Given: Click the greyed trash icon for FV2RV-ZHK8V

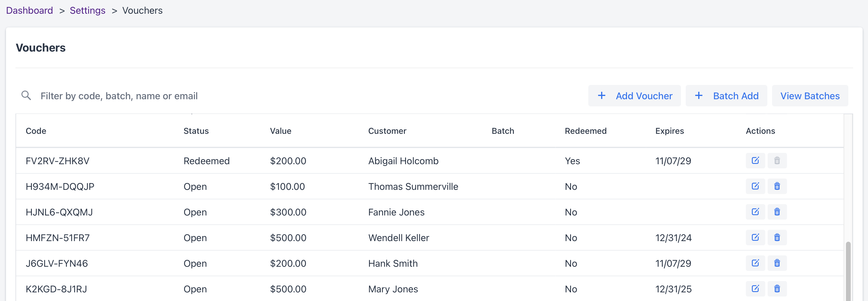Looking at the screenshot, I should [777, 160].
